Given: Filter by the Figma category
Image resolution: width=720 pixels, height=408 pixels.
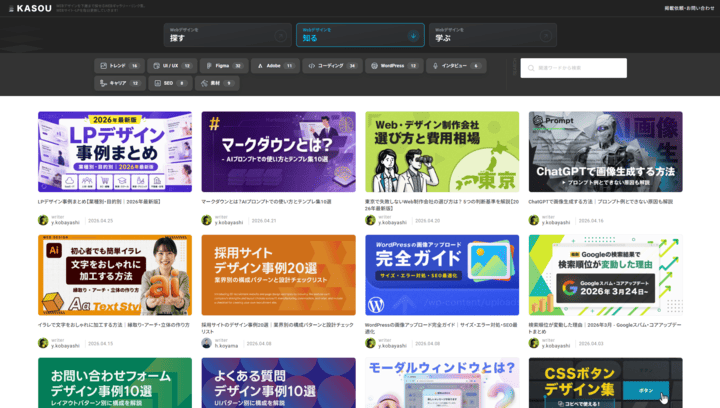Looking at the screenshot, I should [224, 66].
